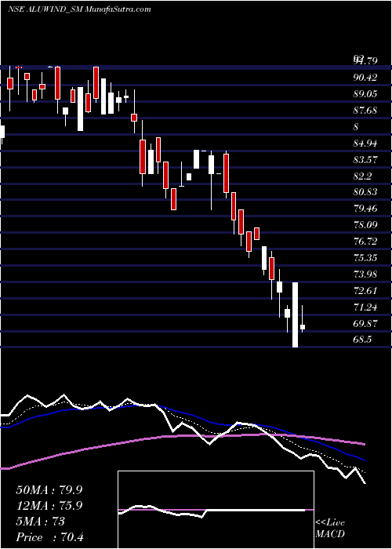Click the last small white candle near 69.87

303,327
